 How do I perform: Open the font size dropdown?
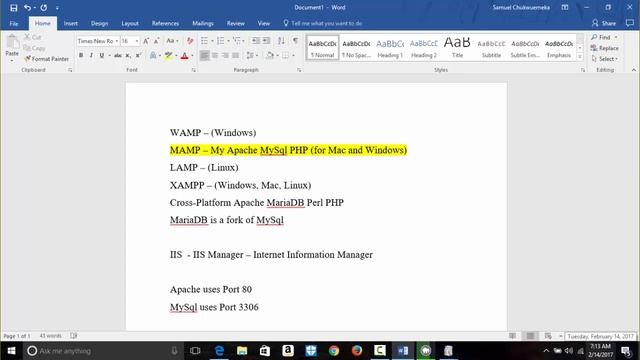(137, 41)
